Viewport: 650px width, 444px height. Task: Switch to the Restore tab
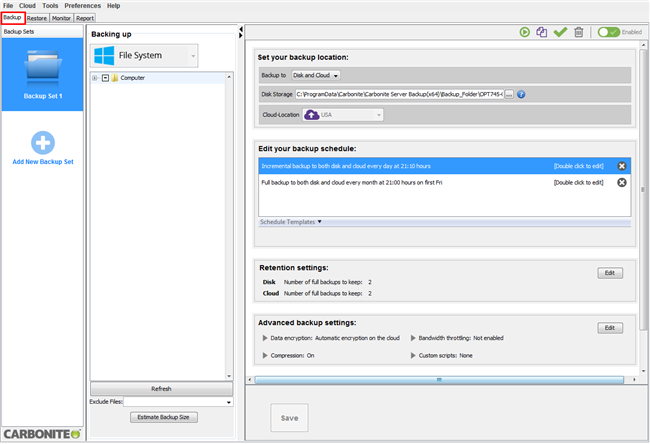click(x=37, y=18)
